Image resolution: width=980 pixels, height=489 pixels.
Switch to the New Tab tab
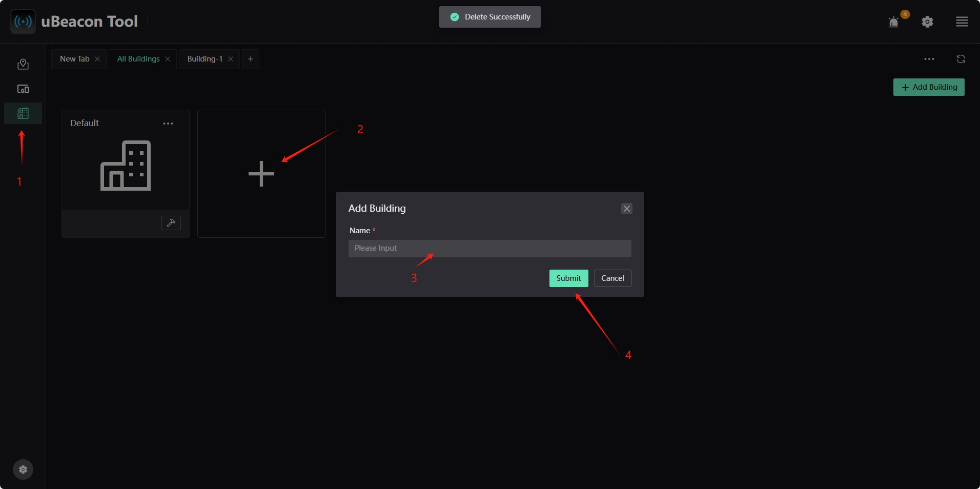pyautogui.click(x=75, y=59)
